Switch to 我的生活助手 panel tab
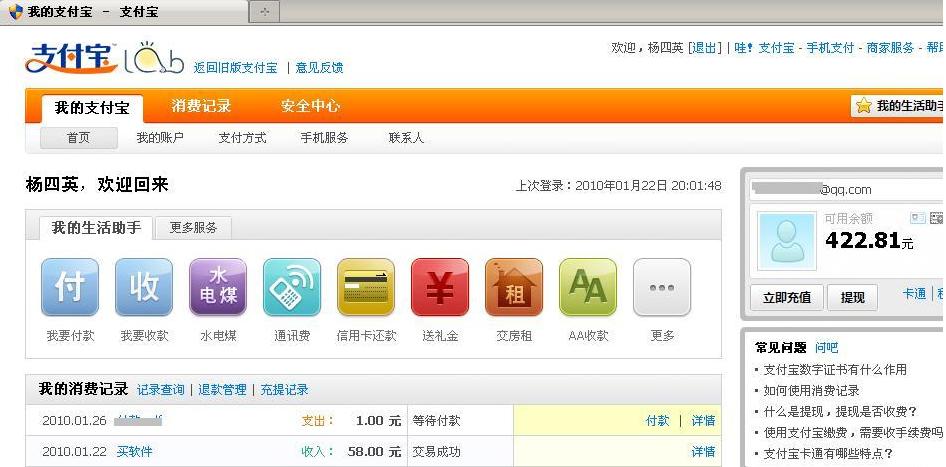946x467 pixels. [96, 227]
